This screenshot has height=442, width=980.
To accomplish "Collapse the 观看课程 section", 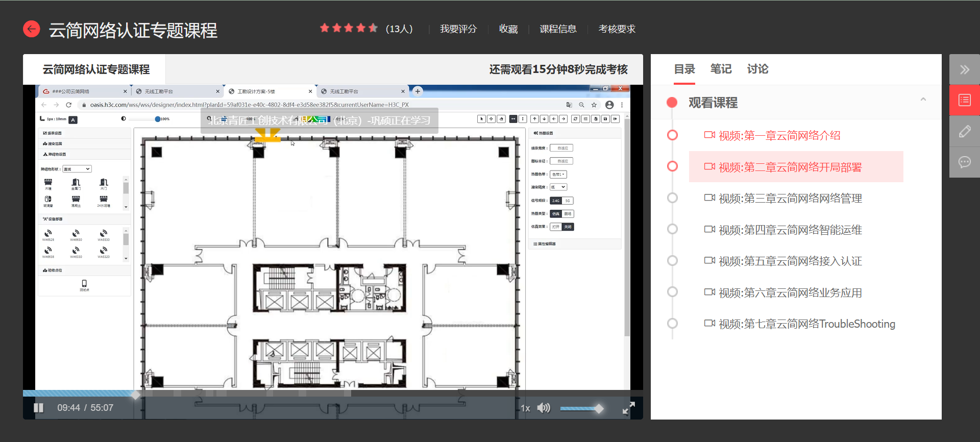I will (x=923, y=100).
